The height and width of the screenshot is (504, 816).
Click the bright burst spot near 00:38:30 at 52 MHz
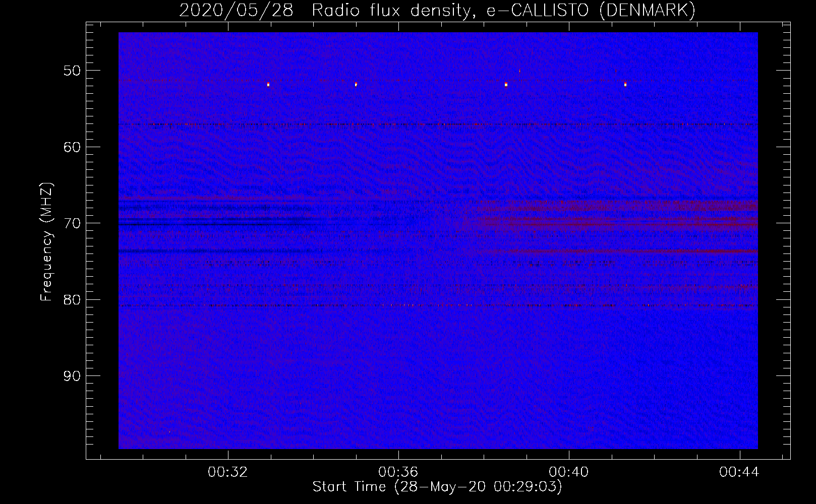pos(506,85)
